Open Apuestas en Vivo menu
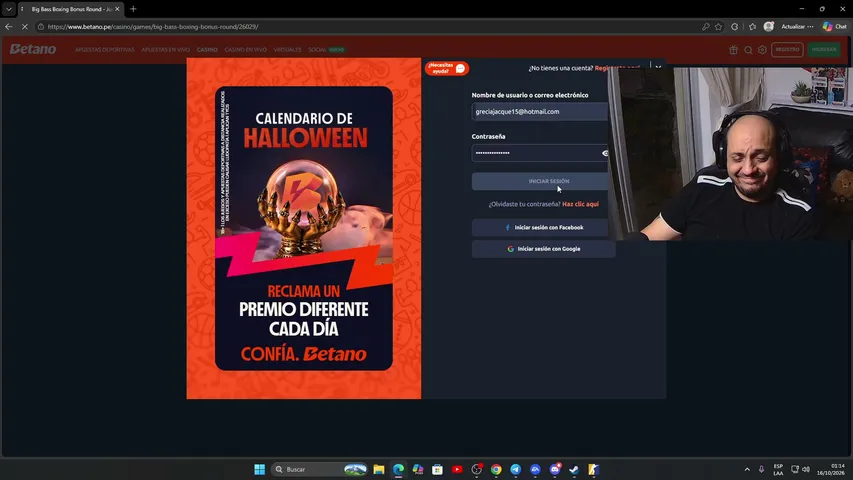 click(x=165, y=50)
